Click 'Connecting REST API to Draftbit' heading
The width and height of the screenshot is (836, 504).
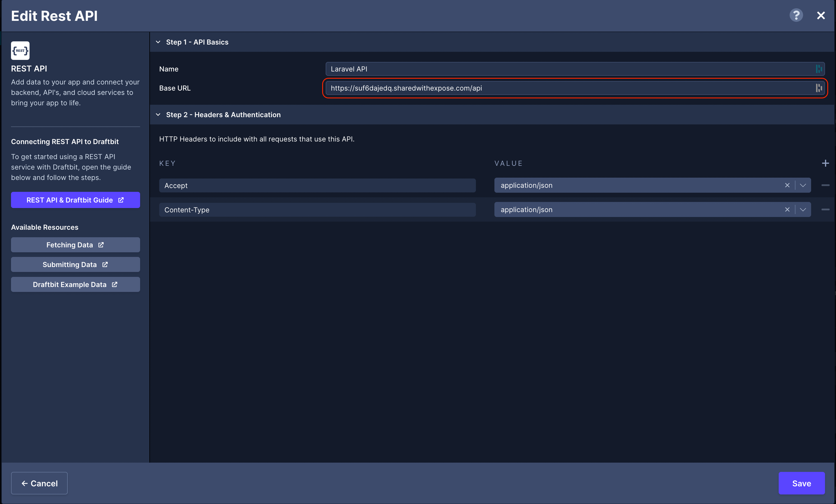point(65,142)
